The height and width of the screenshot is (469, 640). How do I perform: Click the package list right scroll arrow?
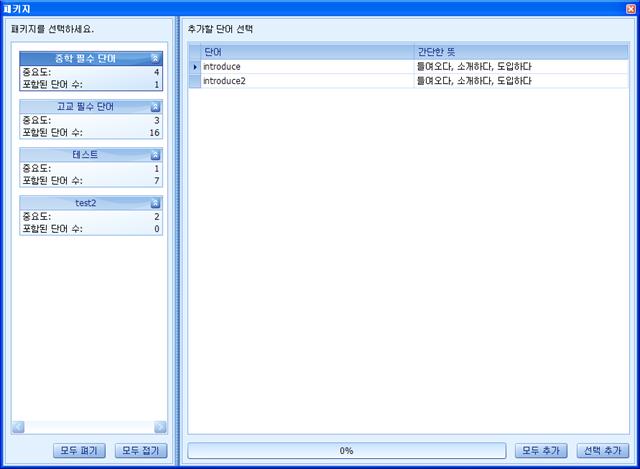160,427
